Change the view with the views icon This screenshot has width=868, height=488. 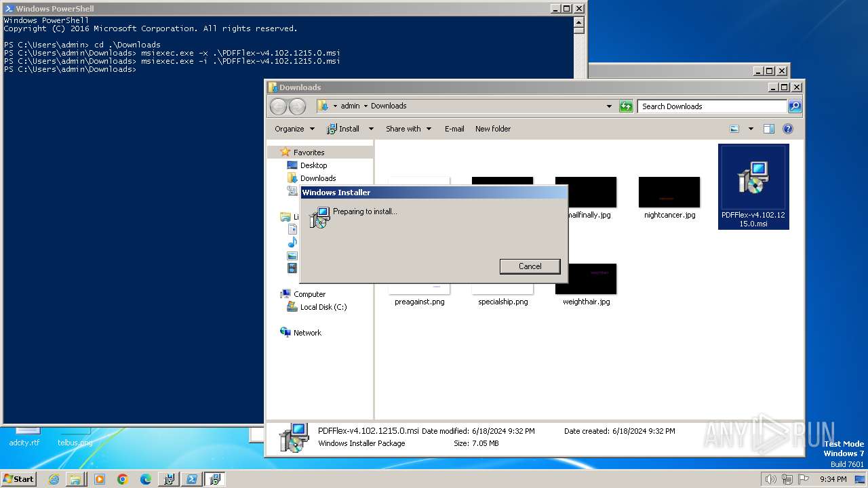[x=734, y=129]
